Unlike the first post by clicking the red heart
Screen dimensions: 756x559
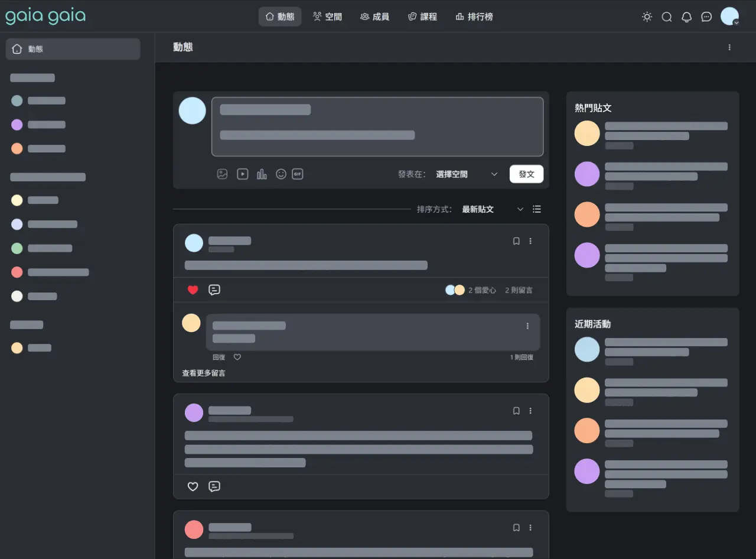point(193,290)
